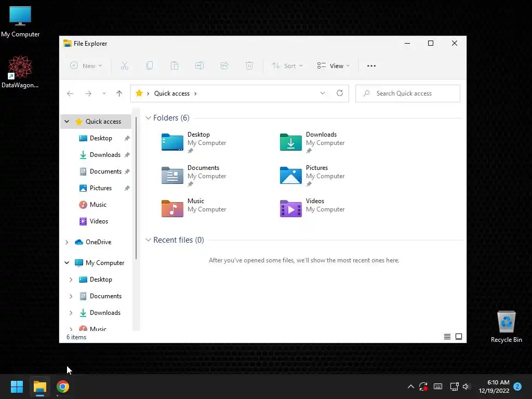The image size is (532, 399).
Task: Click the volume speaker tray icon
Action: [467, 387]
